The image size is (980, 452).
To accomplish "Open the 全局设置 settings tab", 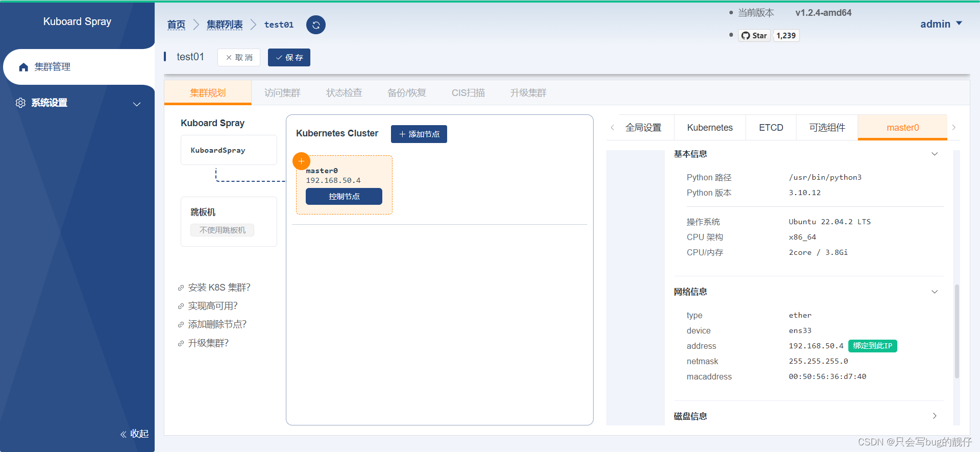I will click(x=644, y=127).
